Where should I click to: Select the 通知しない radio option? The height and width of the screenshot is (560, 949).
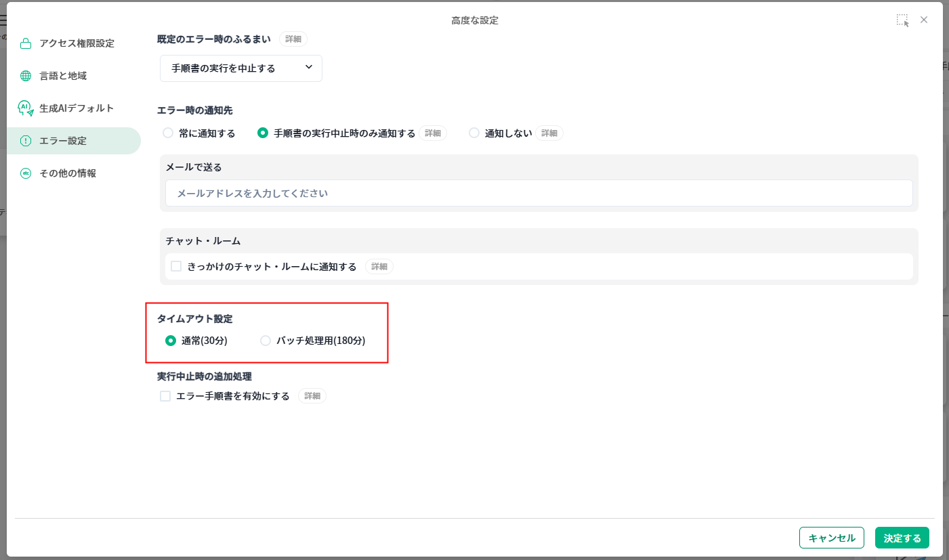coord(474,133)
